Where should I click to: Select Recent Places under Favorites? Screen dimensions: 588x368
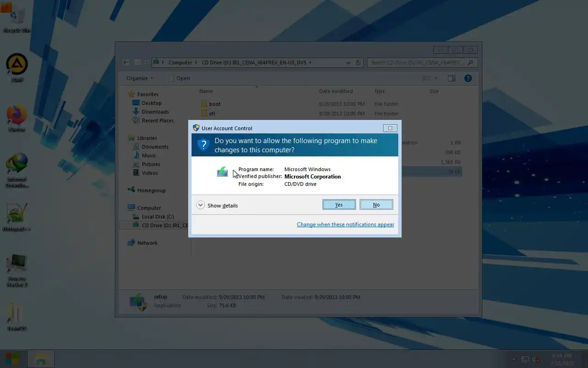[158, 121]
